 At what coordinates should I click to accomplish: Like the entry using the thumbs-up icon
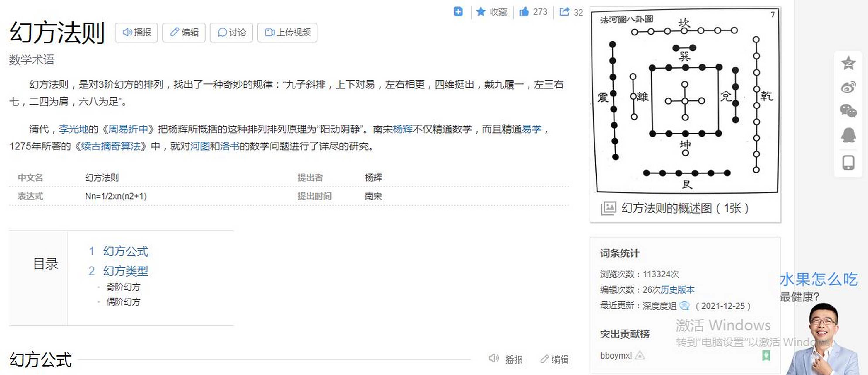(526, 12)
